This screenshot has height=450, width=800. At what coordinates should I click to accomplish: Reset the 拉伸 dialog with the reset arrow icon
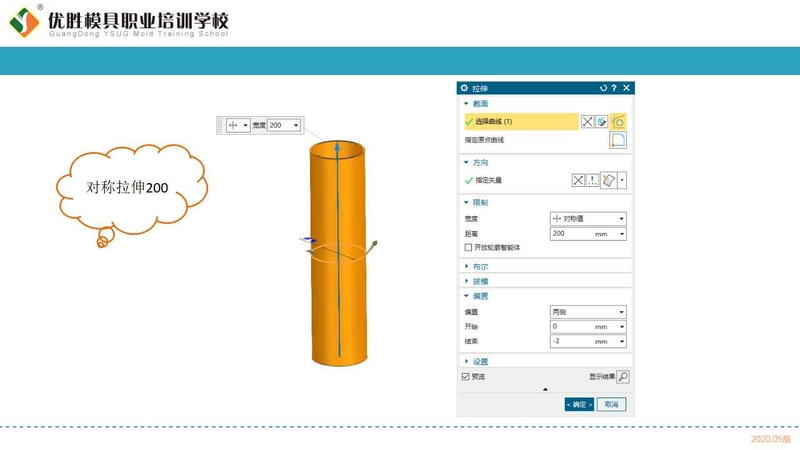pyautogui.click(x=604, y=88)
